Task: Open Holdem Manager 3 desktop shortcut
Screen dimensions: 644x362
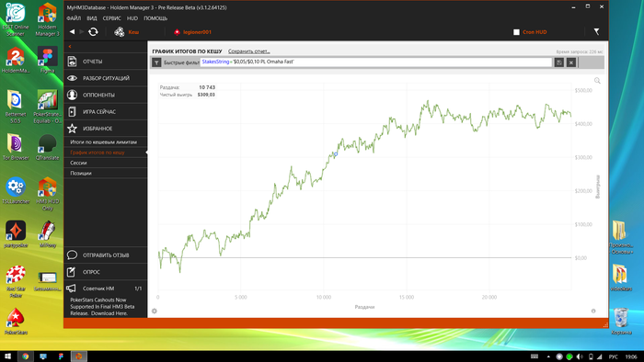Action: click(x=47, y=19)
